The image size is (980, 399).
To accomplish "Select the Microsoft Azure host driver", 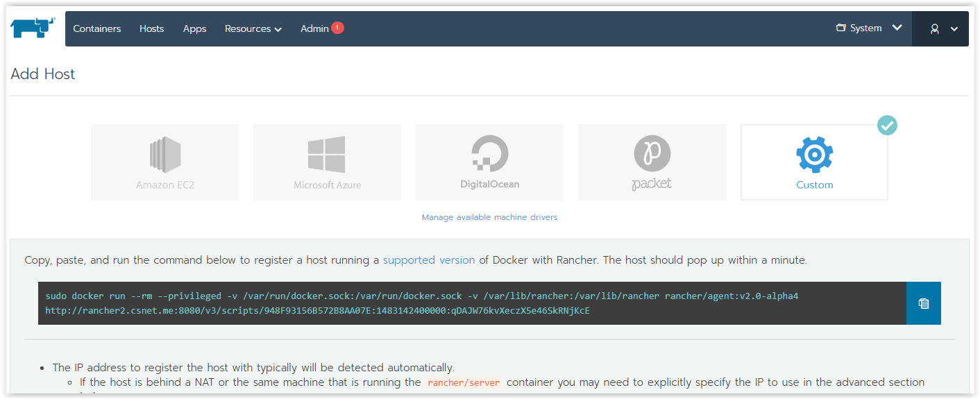I will pos(327,162).
